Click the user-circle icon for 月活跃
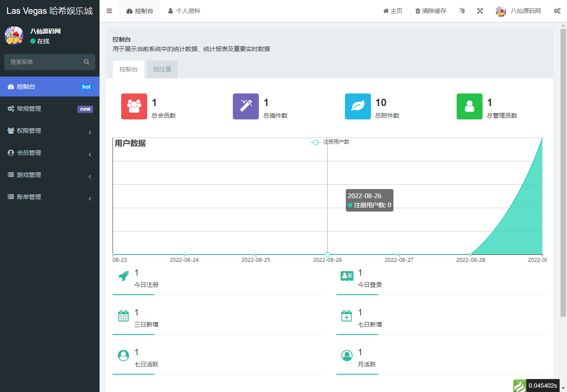The width and height of the screenshot is (567, 392). point(347,356)
